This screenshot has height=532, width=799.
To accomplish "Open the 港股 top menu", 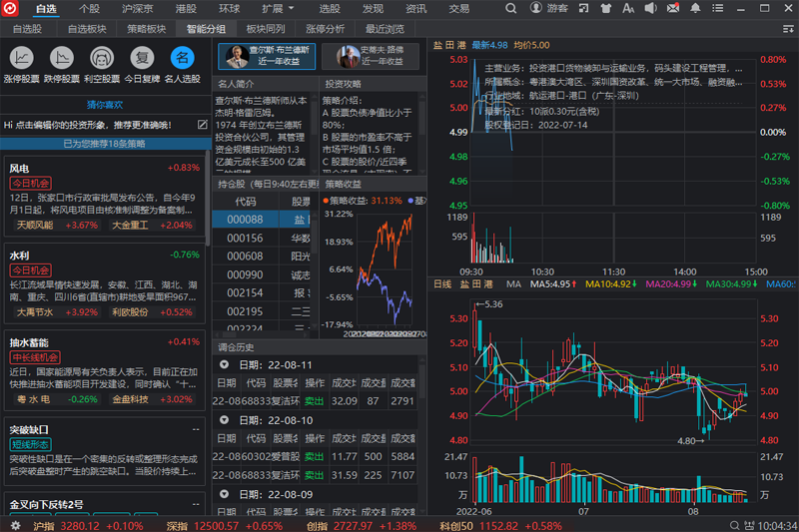I will (186, 9).
